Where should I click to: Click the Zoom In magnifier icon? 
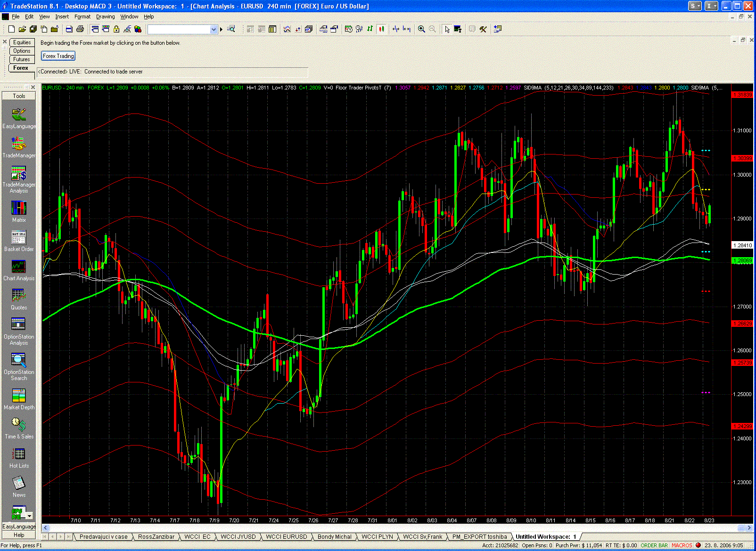(x=421, y=29)
